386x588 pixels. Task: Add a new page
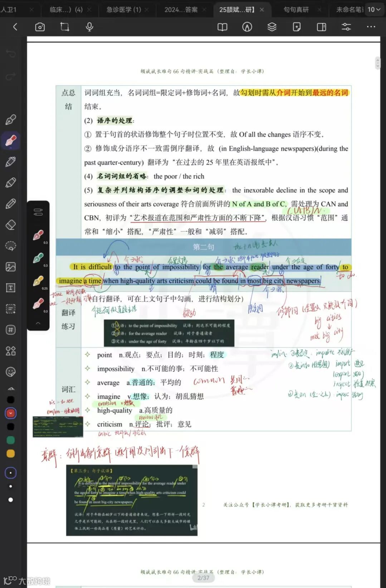click(297, 27)
